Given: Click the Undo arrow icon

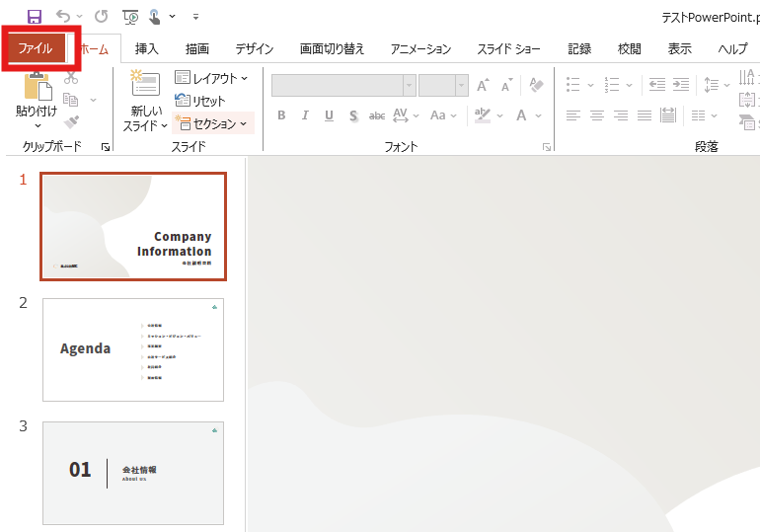Looking at the screenshot, I should click(x=63, y=17).
